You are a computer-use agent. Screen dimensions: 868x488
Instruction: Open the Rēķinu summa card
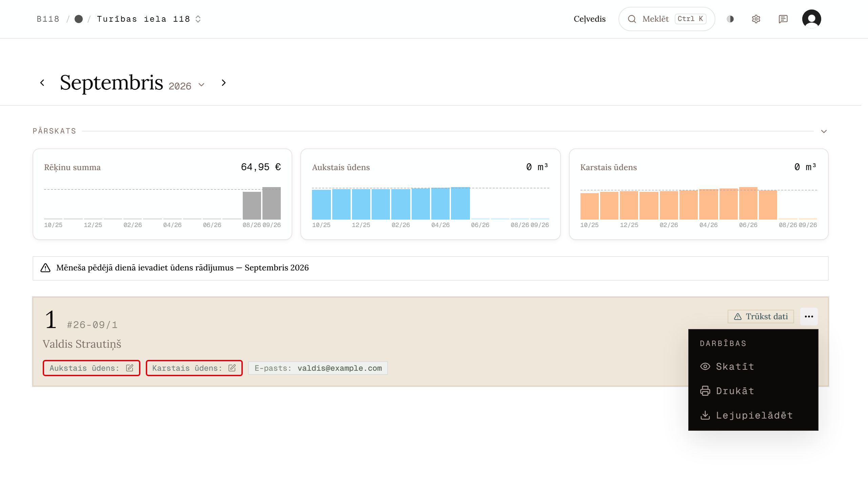click(x=162, y=194)
